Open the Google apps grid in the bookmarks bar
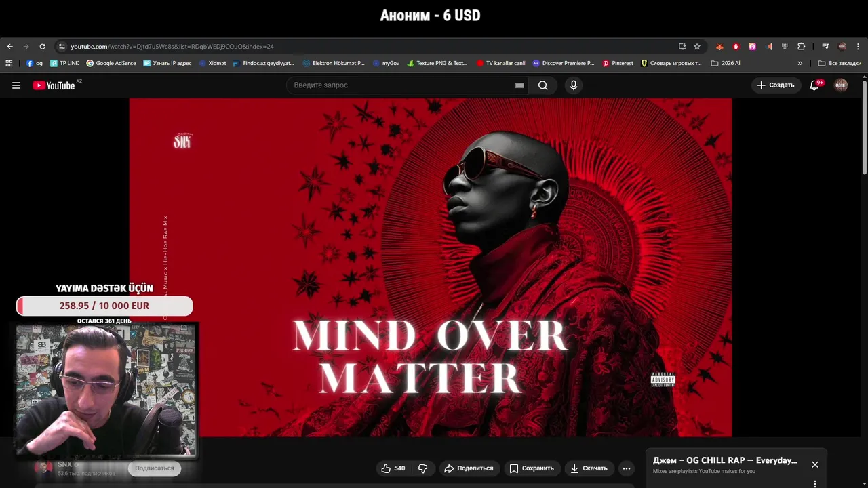Viewport: 868px width, 488px height. click(x=9, y=63)
